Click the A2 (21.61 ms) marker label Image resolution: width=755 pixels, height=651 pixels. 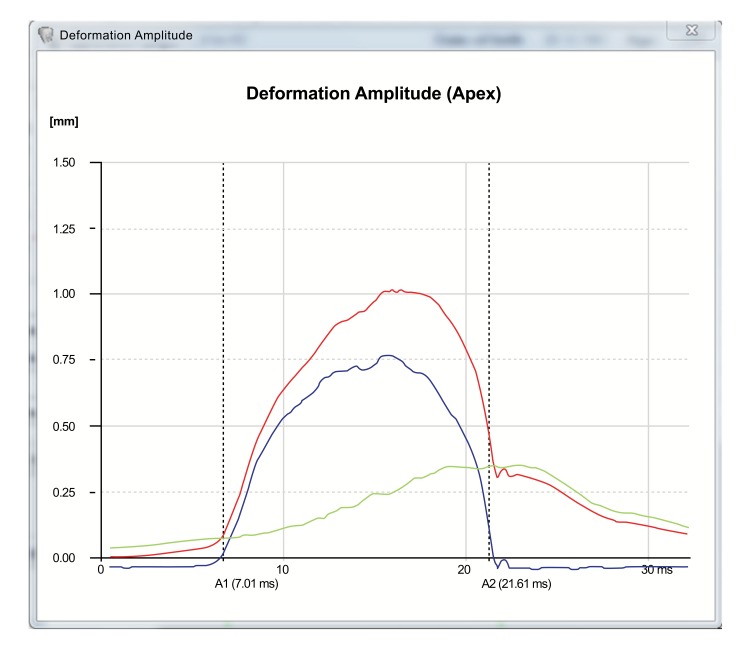pos(516,584)
